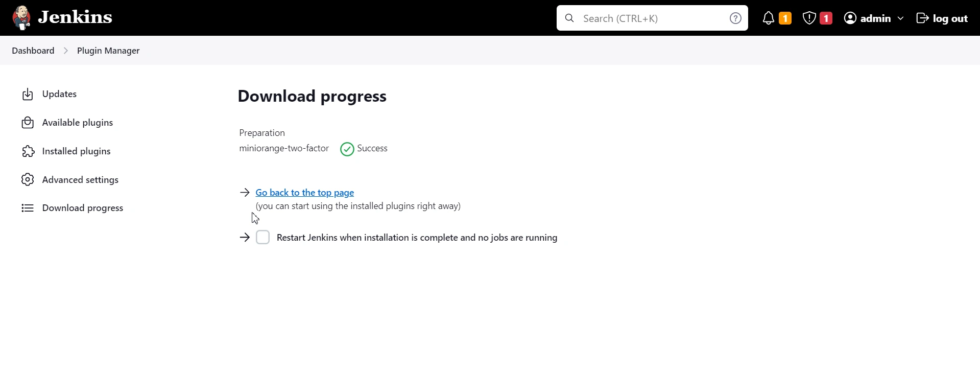Open the security shield warnings icon
The width and height of the screenshot is (980, 371).
809,18
